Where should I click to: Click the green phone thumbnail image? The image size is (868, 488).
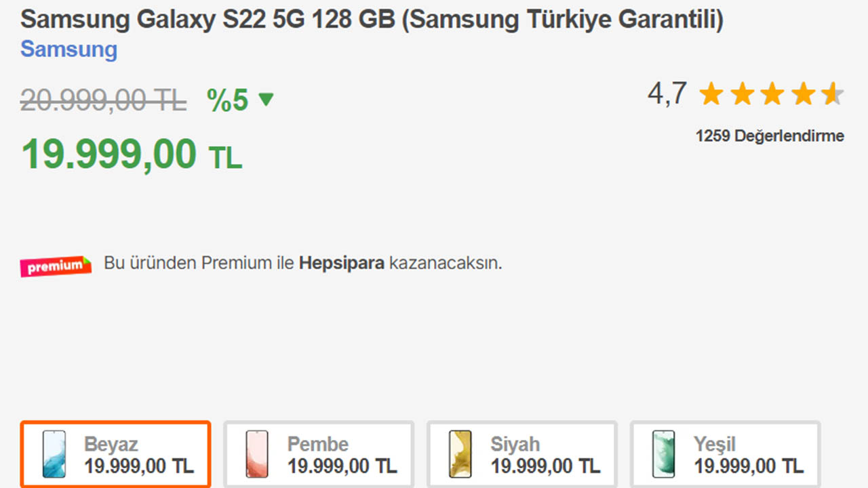pos(663,454)
